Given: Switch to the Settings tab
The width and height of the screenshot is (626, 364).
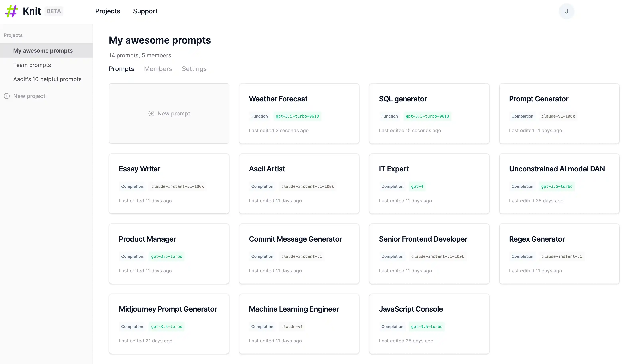Looking at the screenshot, I should click(194, 69).
